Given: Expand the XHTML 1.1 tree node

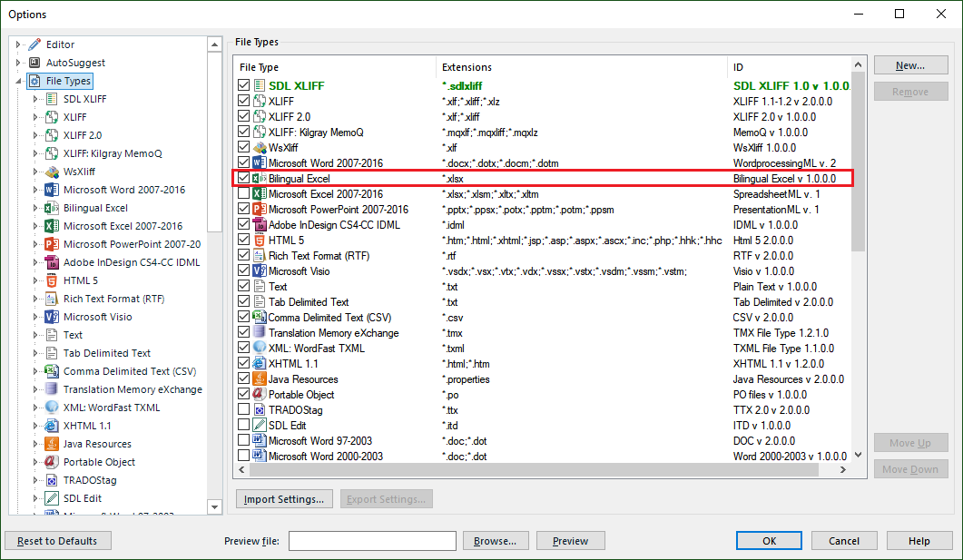Looking at the screenshot, I should point(35,426).
